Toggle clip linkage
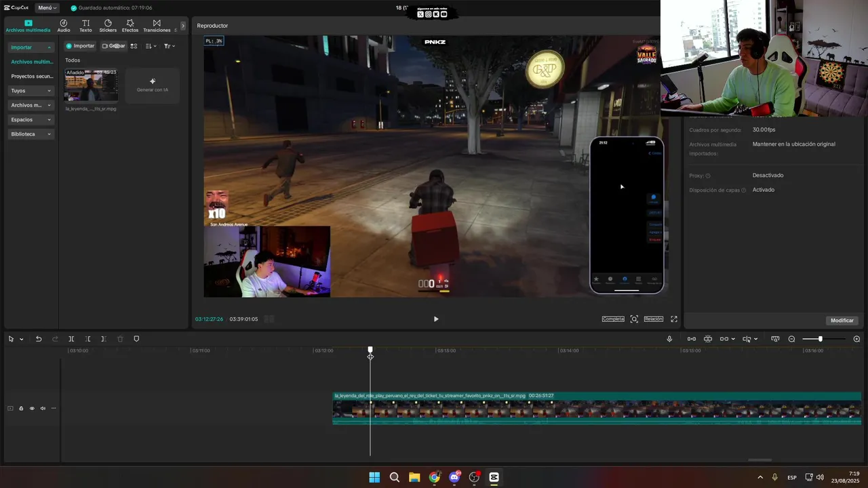The height and width of the screenshot is (488, 868). pos(724,339)
